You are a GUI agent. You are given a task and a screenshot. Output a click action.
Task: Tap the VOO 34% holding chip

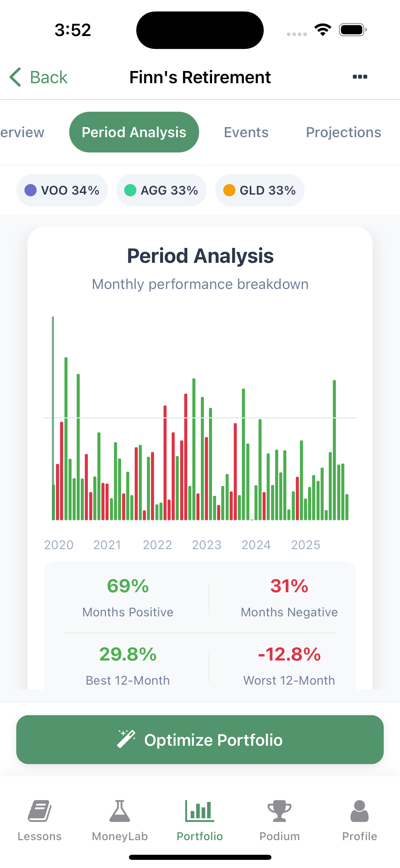[62, 190]
